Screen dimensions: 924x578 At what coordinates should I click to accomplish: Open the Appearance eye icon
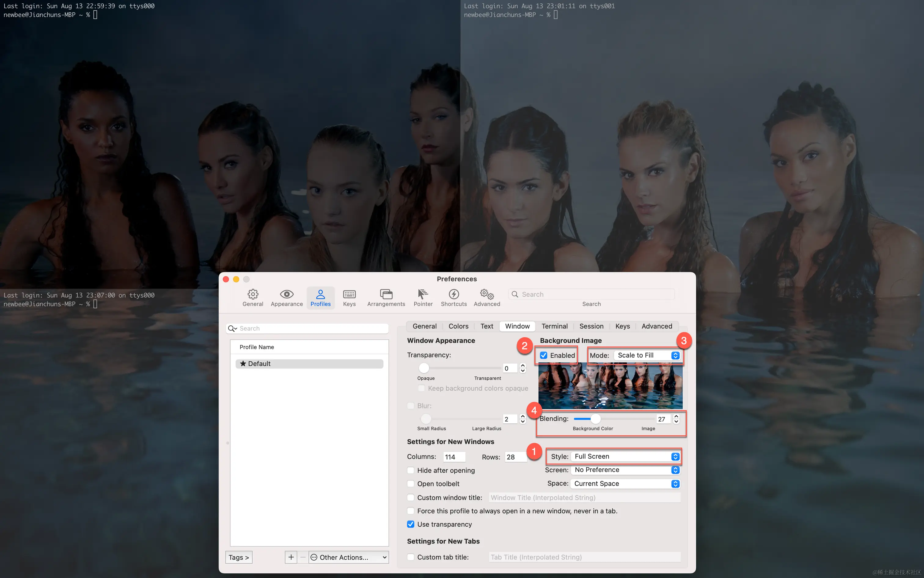pyautogui.click(x=286, y=294)
